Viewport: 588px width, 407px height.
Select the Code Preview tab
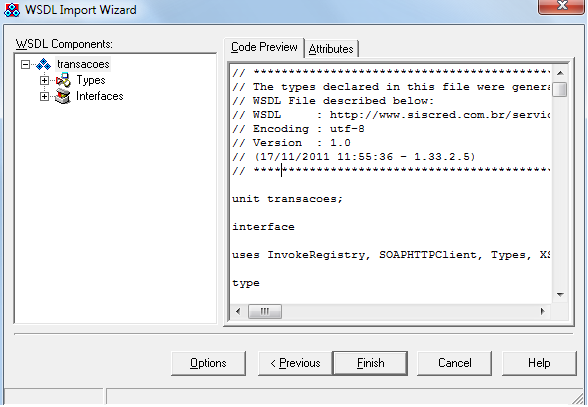pyautogui.click(x=264, y=47)
